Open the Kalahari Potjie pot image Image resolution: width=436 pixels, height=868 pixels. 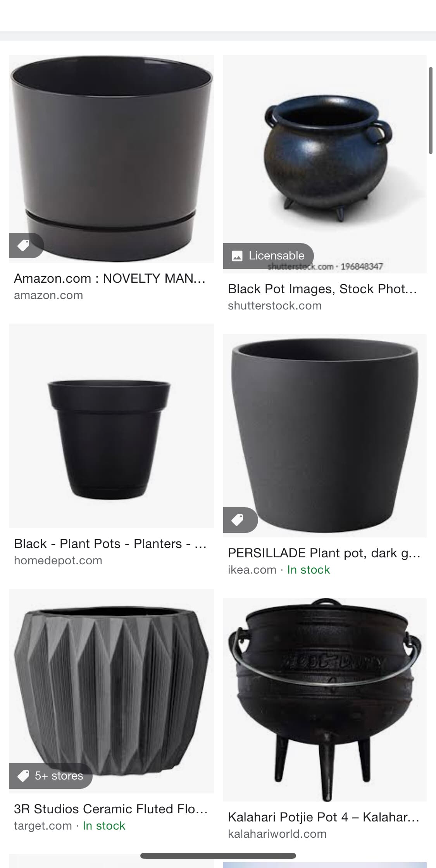coord(325,699)
